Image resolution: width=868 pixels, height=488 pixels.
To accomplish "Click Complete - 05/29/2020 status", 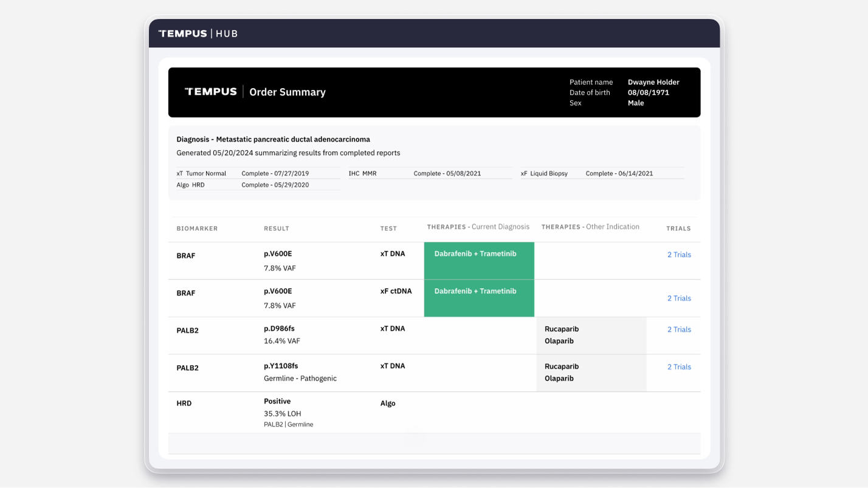I will click(x=275, y=185).
